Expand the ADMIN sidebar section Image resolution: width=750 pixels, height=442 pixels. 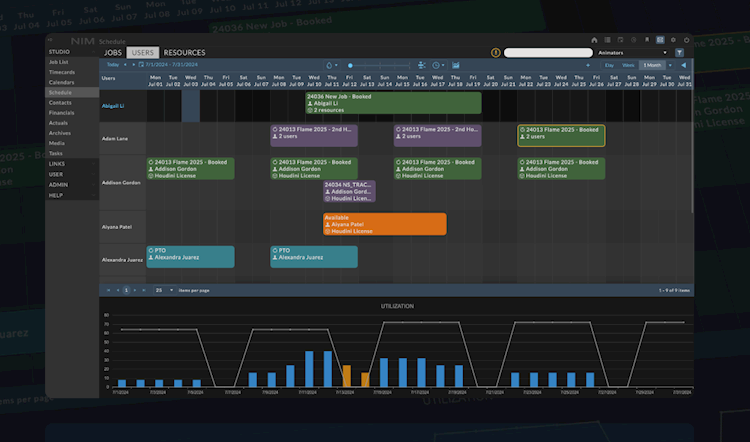[x=72, y=185]
